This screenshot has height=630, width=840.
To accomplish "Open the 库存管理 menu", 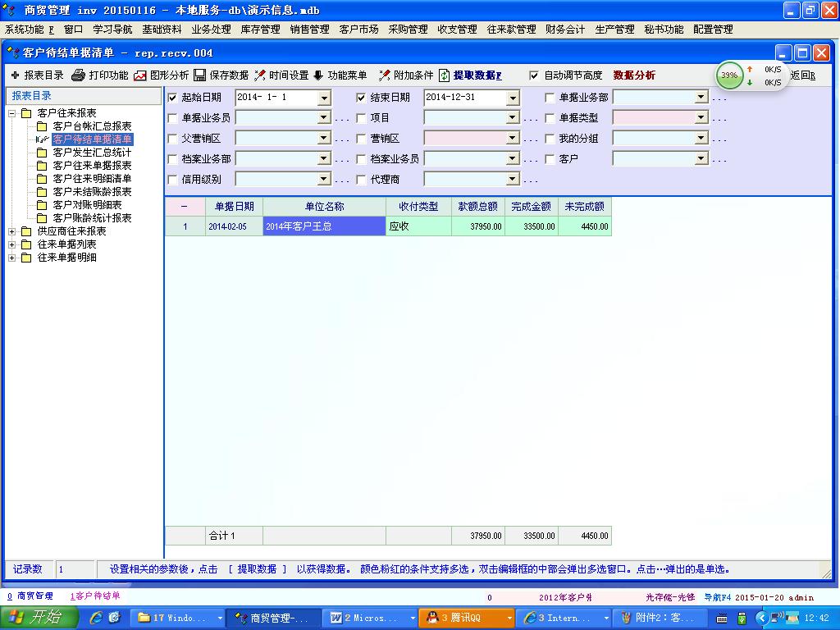I will pyautogui.click(x=260, y=30).
